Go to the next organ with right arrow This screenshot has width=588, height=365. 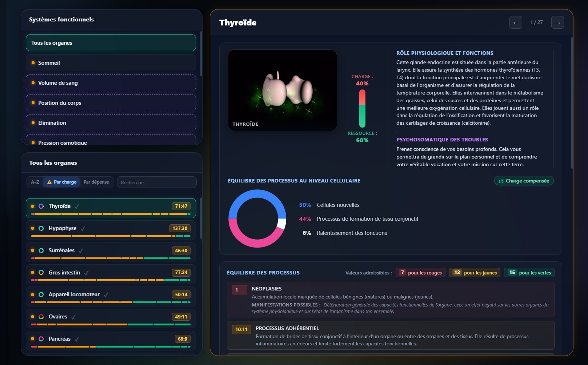(557, 23)
